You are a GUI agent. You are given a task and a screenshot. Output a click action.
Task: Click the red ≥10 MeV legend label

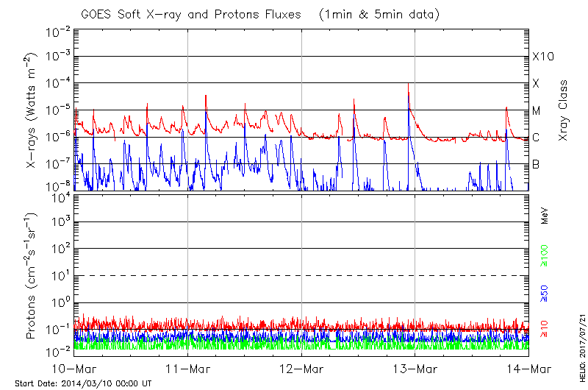(x=545, y=328)
